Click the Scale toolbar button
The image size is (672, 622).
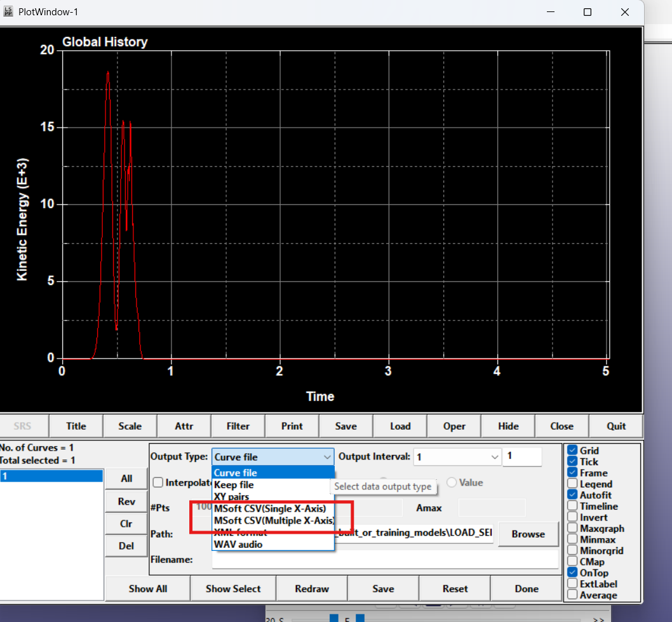click(130, 426)
